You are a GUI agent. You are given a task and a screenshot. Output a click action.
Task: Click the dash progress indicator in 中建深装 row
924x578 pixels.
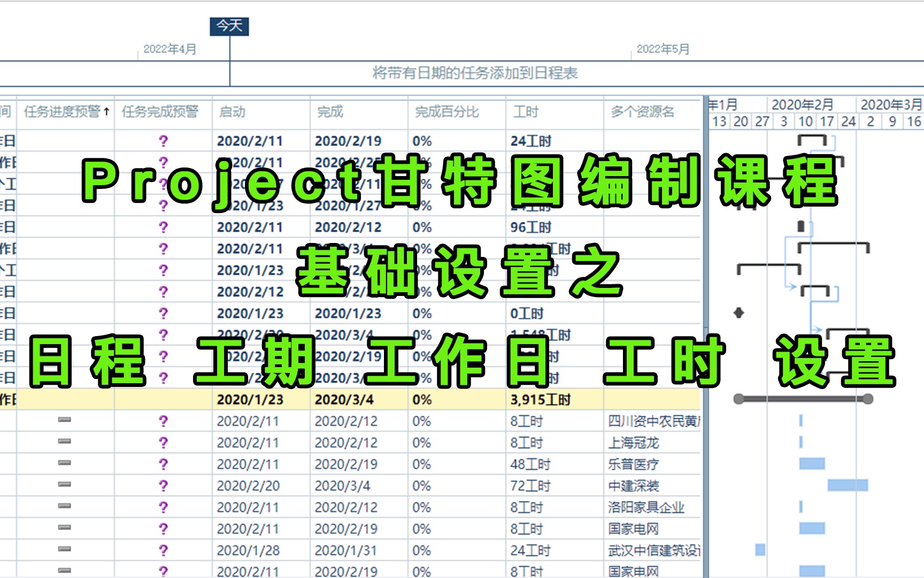65,484
